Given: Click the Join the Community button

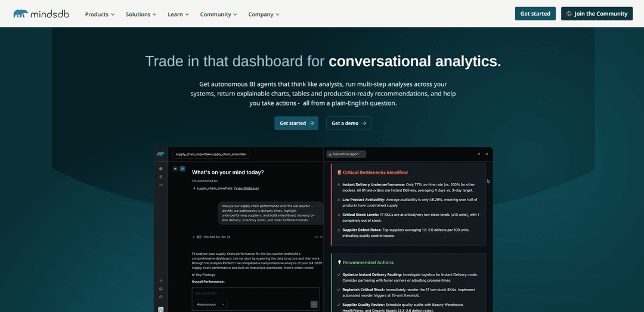Looking at the screenshot, I should 596,14.
